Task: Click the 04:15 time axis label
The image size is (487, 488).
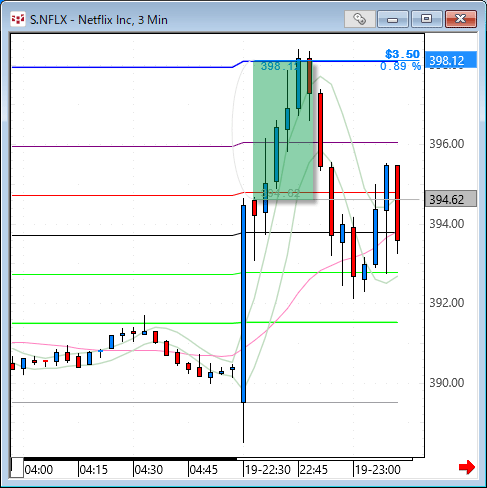Action: pos(94,470)
